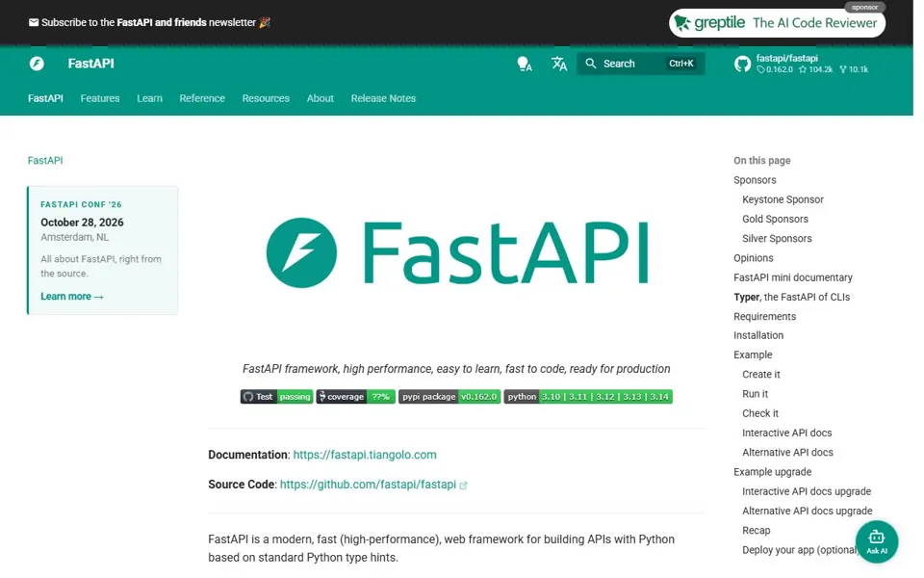Click the Test passing badge

point(276,396)
